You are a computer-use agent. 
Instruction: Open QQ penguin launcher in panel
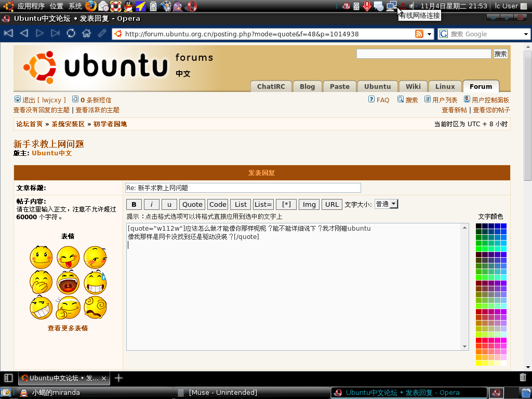[x=128, y=6]
